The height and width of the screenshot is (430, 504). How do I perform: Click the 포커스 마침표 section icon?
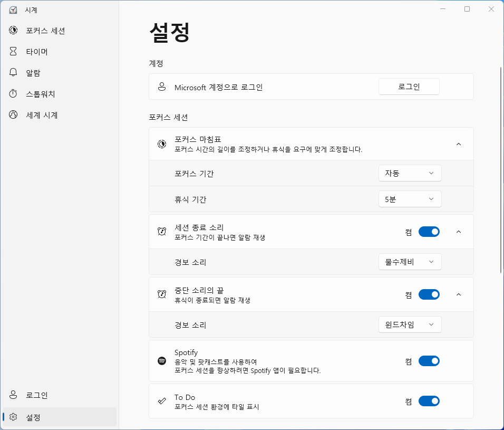(x=162, y=144)
